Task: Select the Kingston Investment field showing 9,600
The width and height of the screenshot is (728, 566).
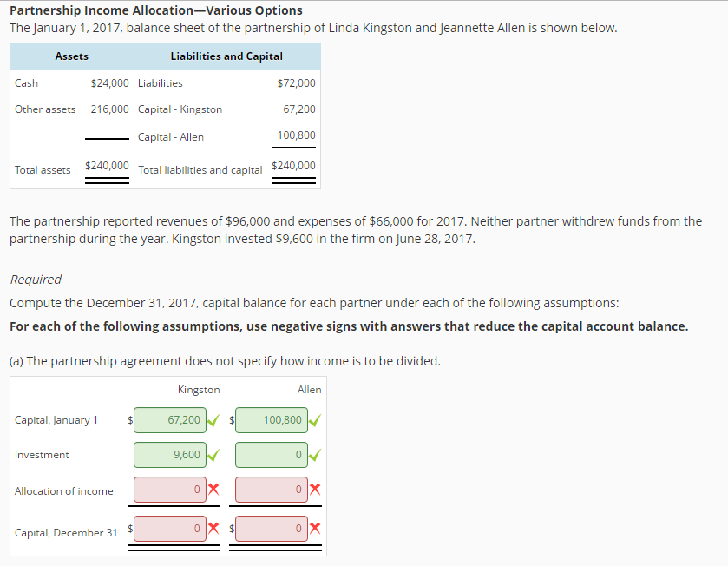Action: [x=169, y=454]
